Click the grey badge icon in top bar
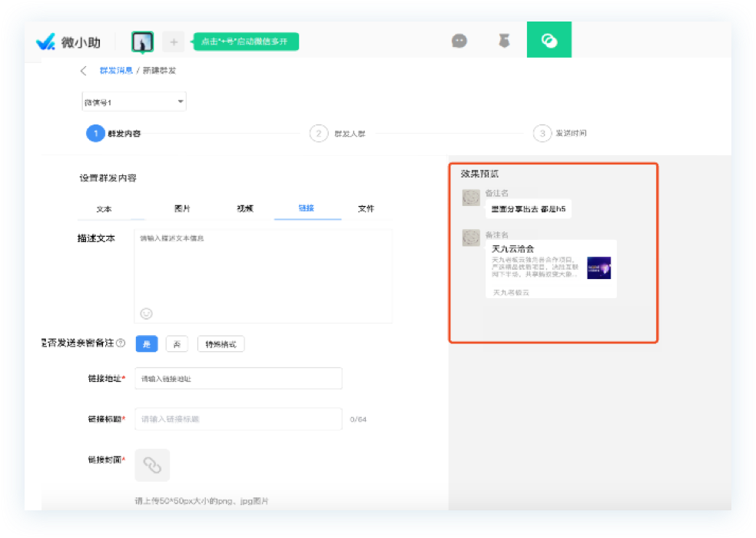This screenshot has width=756, height=538. click(505, 41)
